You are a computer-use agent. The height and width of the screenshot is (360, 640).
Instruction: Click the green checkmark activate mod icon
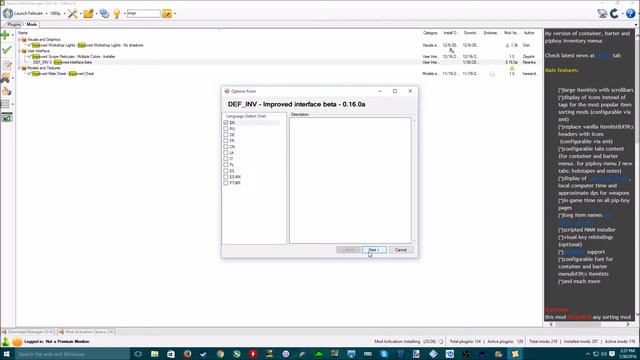point(7,50)
